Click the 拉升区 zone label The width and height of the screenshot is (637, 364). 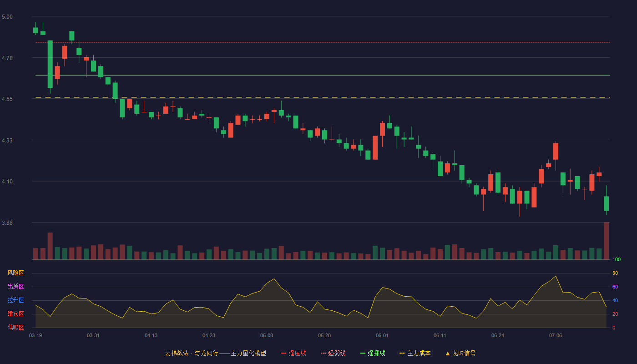coord(15,300)
